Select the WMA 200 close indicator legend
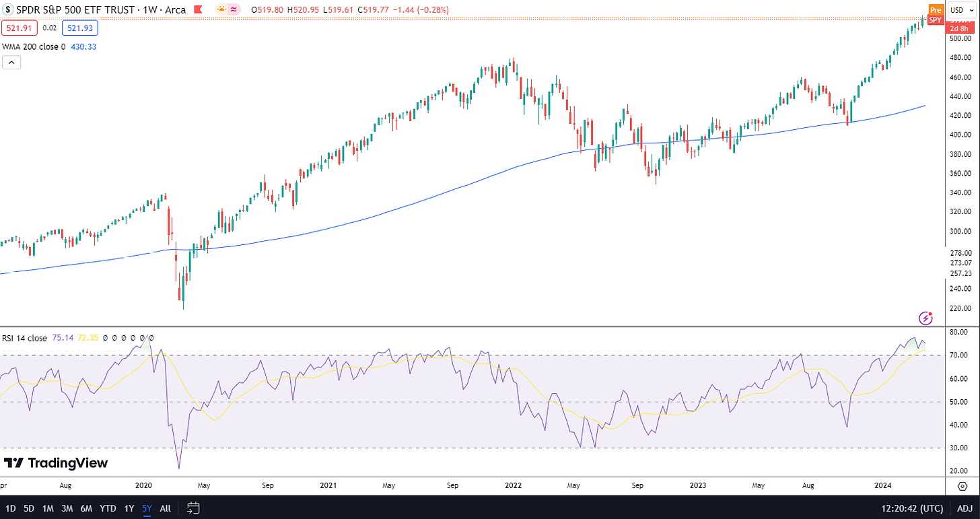The width and height of the screenshot is (980, 519). click(x=34, y=46)
